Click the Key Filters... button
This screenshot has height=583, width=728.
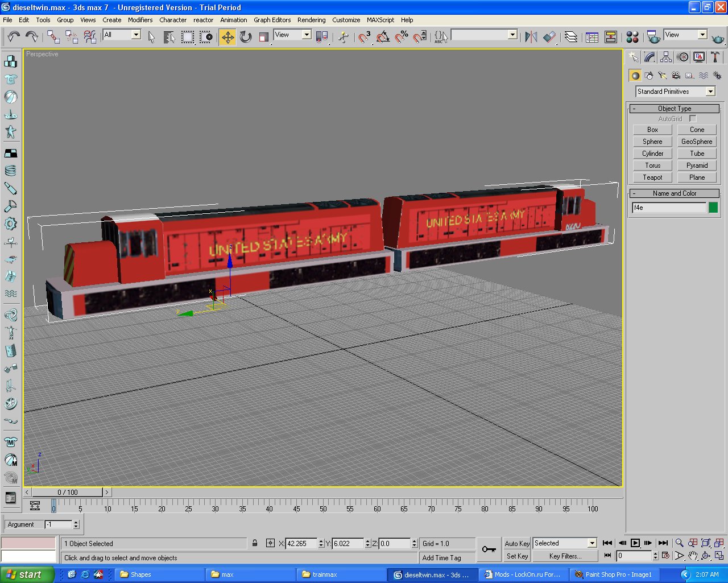click(x=565, y=556)
